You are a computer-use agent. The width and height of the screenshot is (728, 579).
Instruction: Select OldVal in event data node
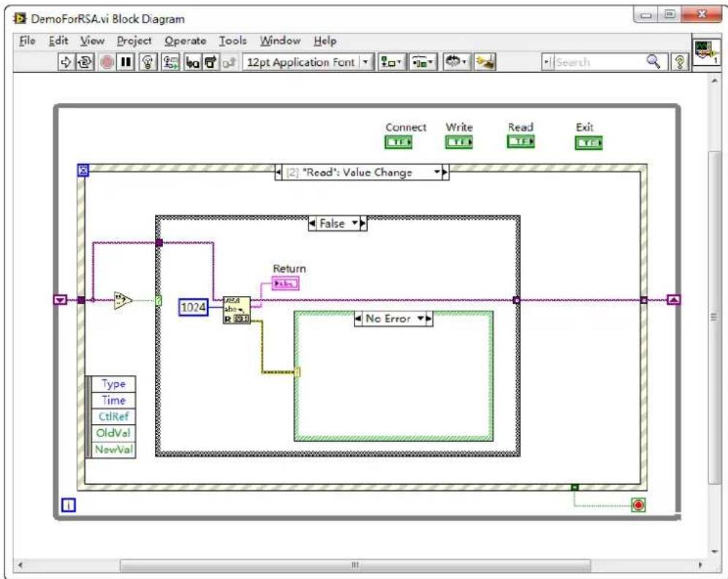click(114, 433)
